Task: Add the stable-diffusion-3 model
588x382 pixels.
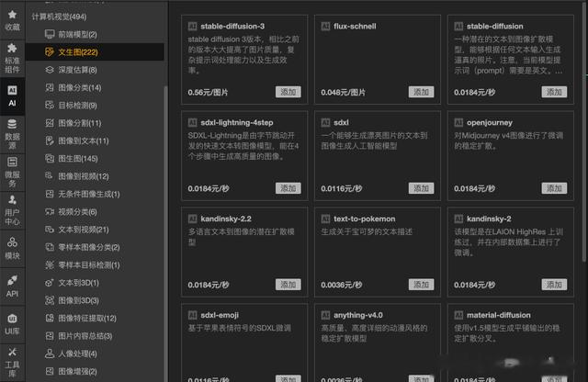Action: coord(288,92)
